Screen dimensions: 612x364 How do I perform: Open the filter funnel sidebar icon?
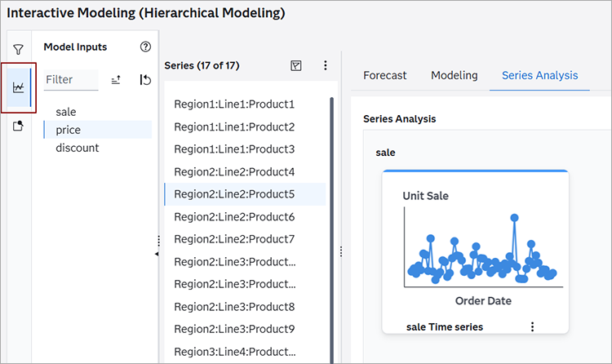tap(18, 50)
